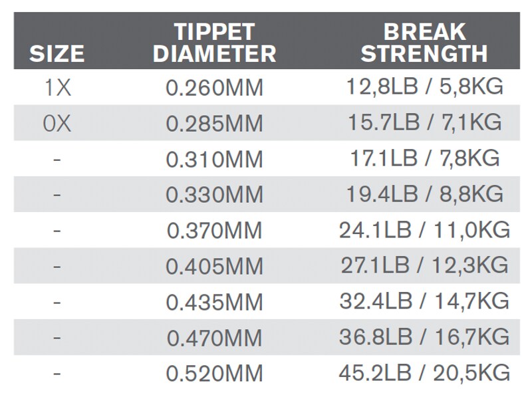Click the 0.370MM diameter cell
The width and height of the screenshot is (532, 397).
tap(214, 231)
